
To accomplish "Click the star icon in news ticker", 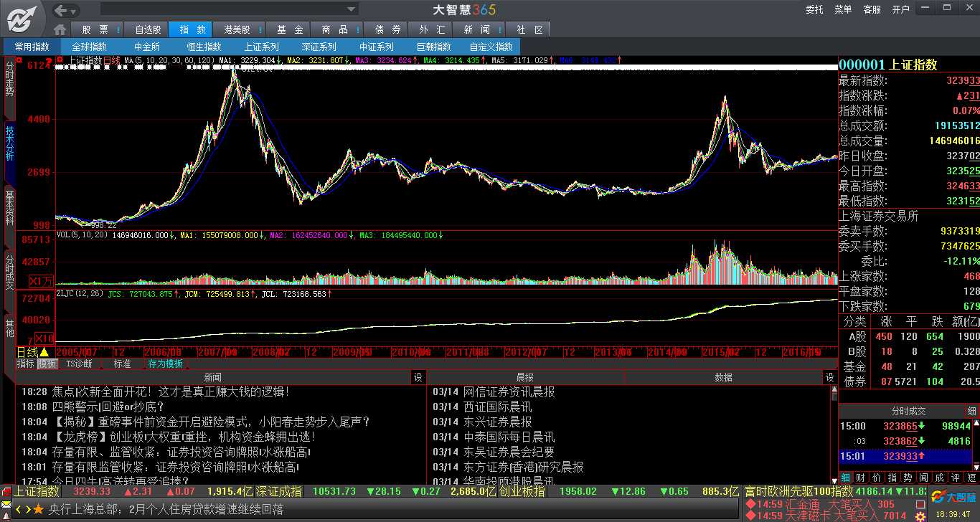I will pyautogui.click(x=38, y=510).
